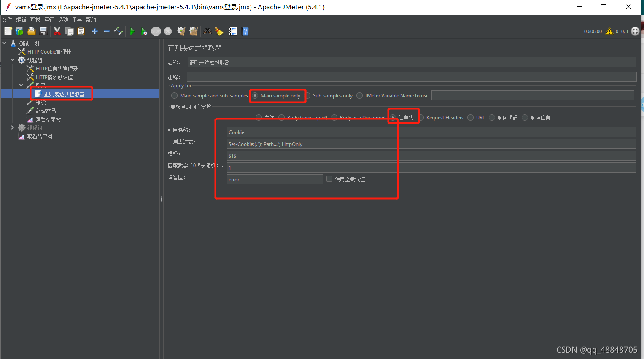Select the Main sample only radio button

coord(254,95)
